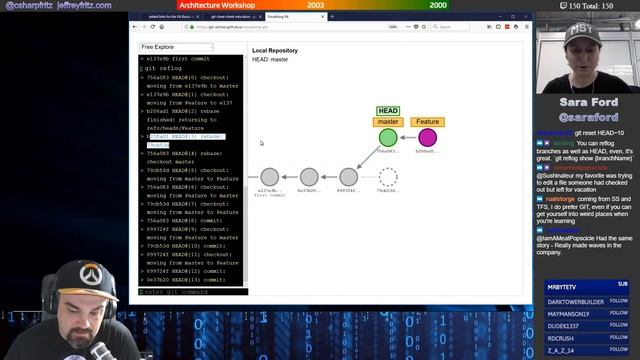Save page with the Pocket icon

(416, 27)
